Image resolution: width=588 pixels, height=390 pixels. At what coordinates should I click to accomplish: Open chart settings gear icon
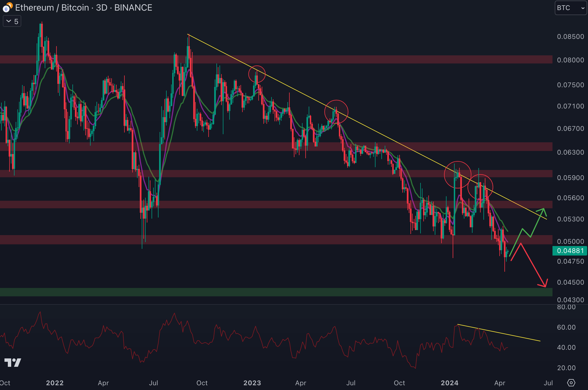571,382
